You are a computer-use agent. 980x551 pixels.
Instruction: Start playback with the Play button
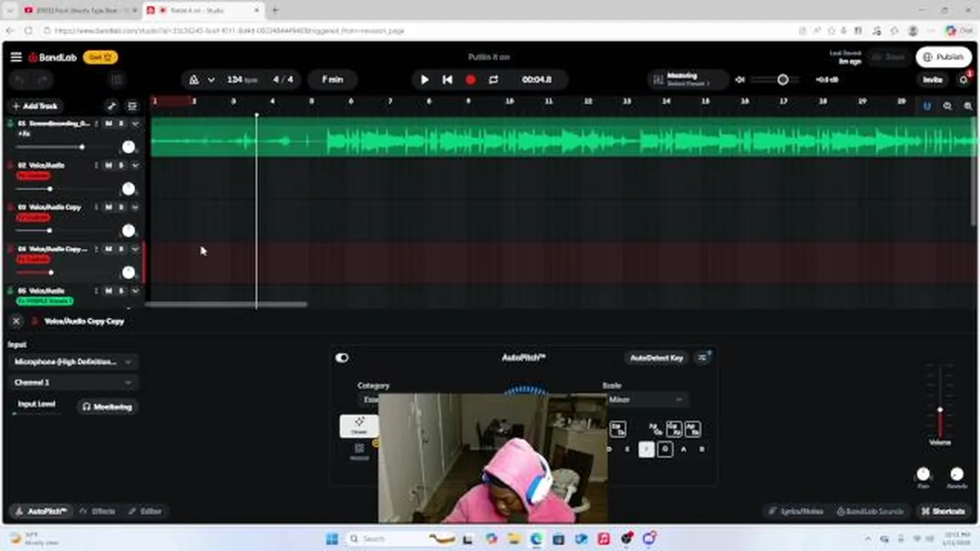point(425,80)
